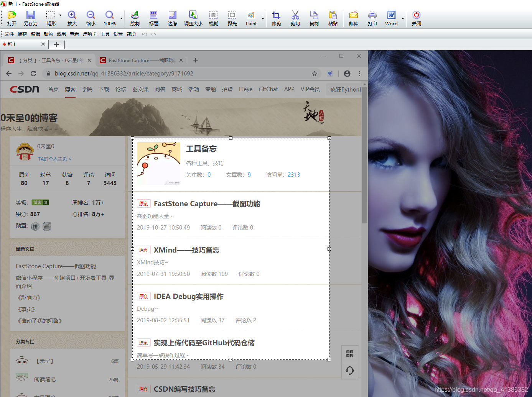Add a new document tab
The height and width of the screenshot is (397, 532).
tap(56, 44)
